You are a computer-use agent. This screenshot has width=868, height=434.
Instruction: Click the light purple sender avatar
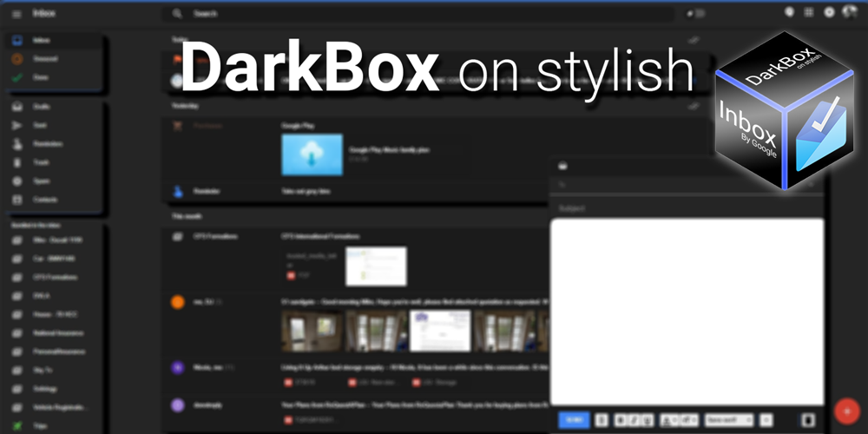tap(177, 405)
